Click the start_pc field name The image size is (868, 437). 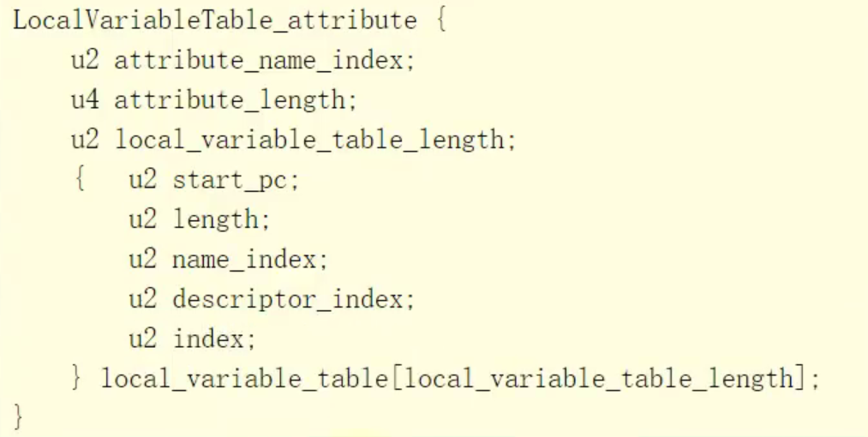[x=235, y=180]
